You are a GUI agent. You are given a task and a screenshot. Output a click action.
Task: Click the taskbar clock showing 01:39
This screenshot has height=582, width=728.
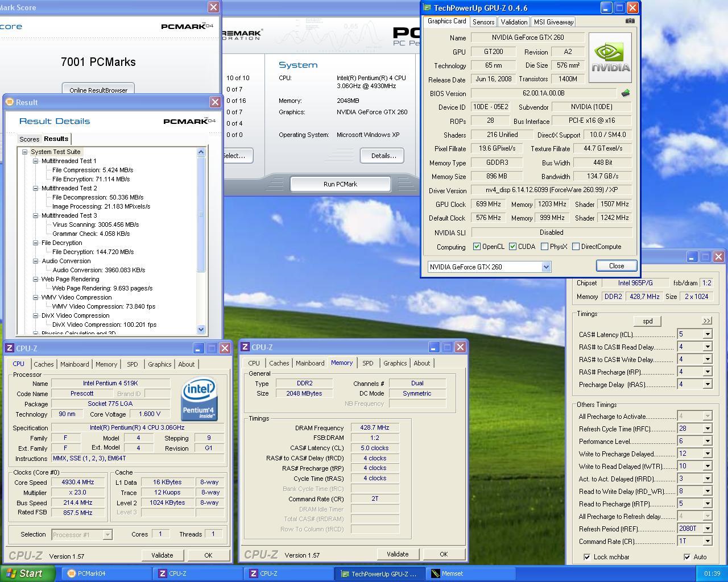(712, 573)
